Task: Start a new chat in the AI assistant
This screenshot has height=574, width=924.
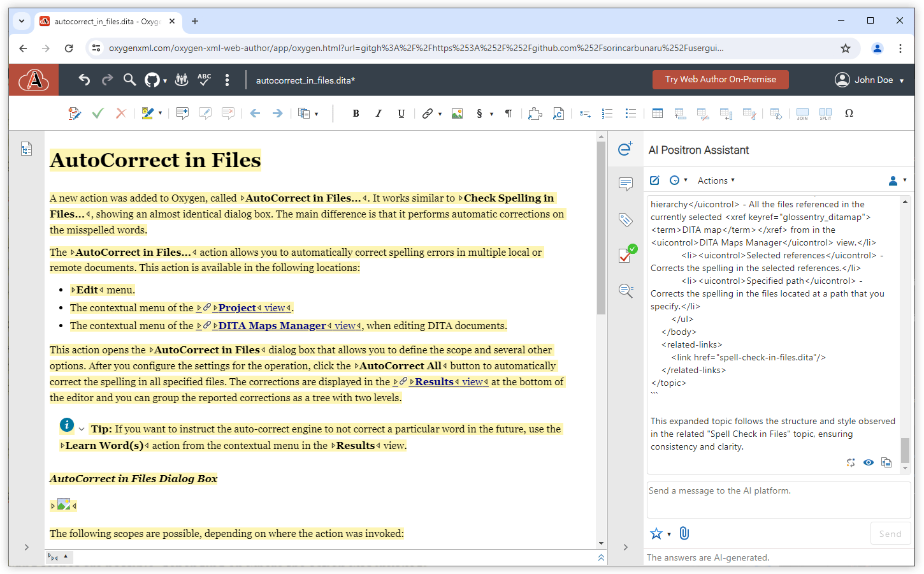Action: pyautogui.click(x=654, y=180)
